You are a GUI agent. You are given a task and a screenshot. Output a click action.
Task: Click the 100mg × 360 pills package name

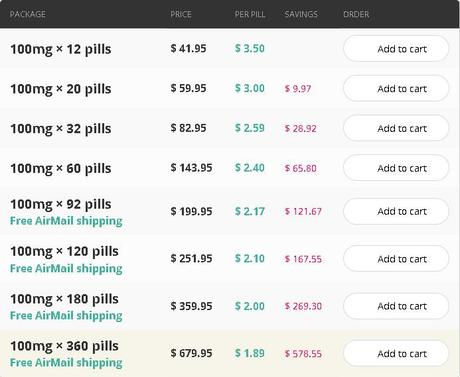[x=64, y=346]
